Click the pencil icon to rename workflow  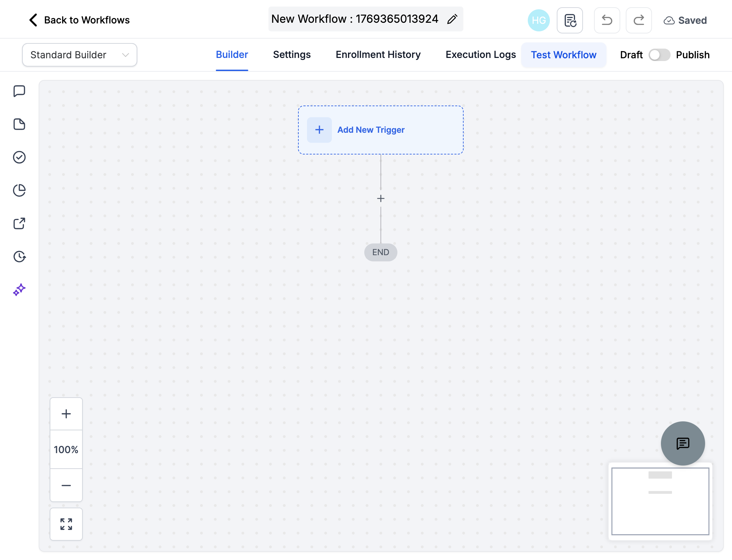point(452,19)
